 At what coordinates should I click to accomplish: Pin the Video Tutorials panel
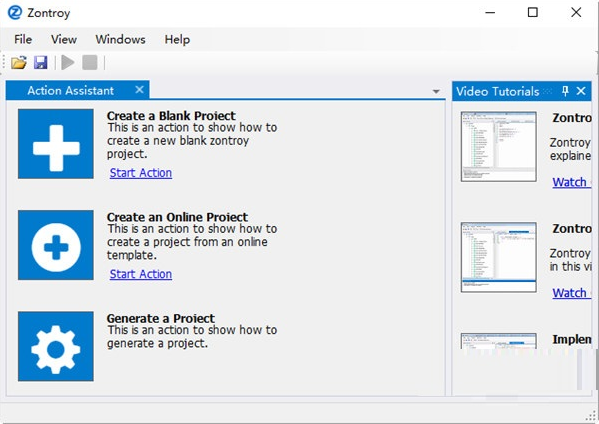pos(565,91)
